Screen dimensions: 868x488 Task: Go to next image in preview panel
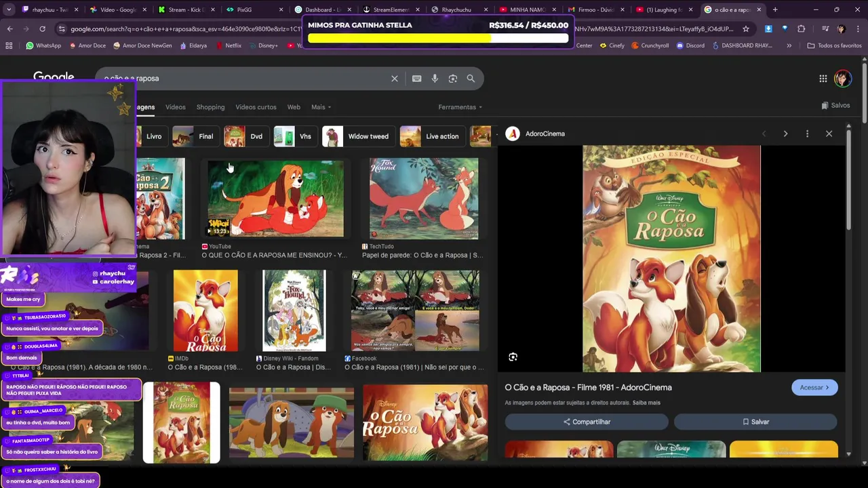click(785, 134)
